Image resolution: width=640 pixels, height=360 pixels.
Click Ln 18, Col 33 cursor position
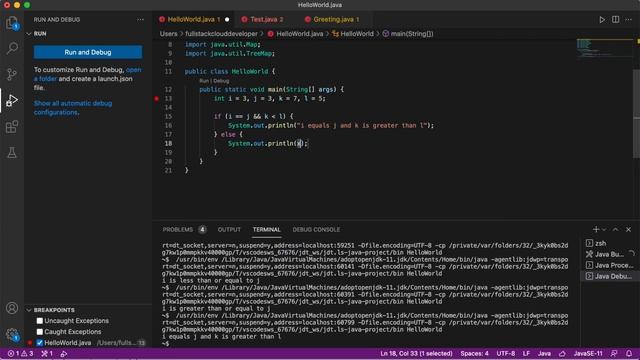(x=416, y=353)
